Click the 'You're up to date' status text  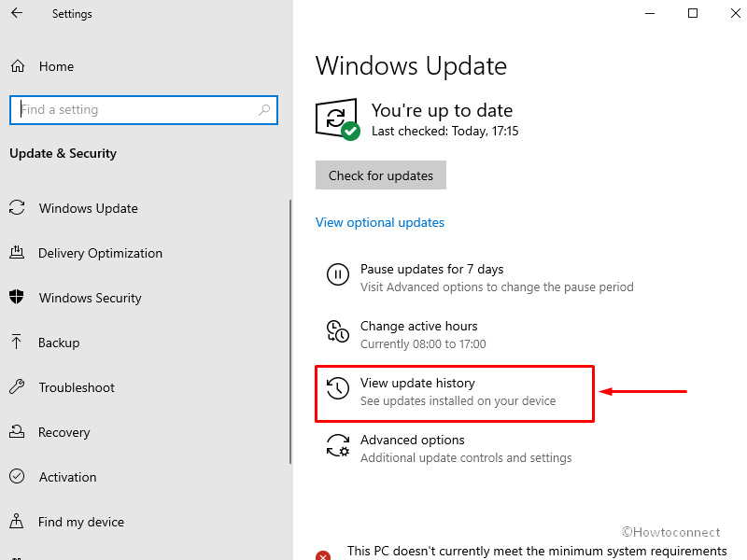coord(442,110)
